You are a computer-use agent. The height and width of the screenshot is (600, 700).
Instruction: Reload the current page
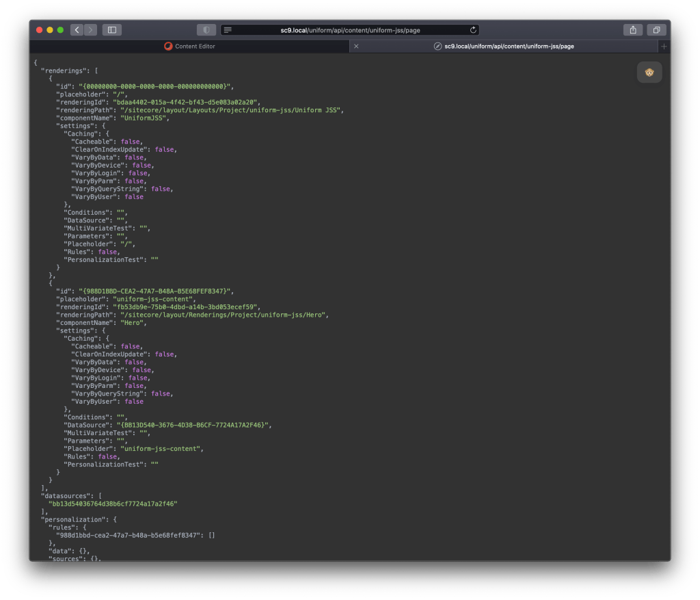[x=473, y=30]
